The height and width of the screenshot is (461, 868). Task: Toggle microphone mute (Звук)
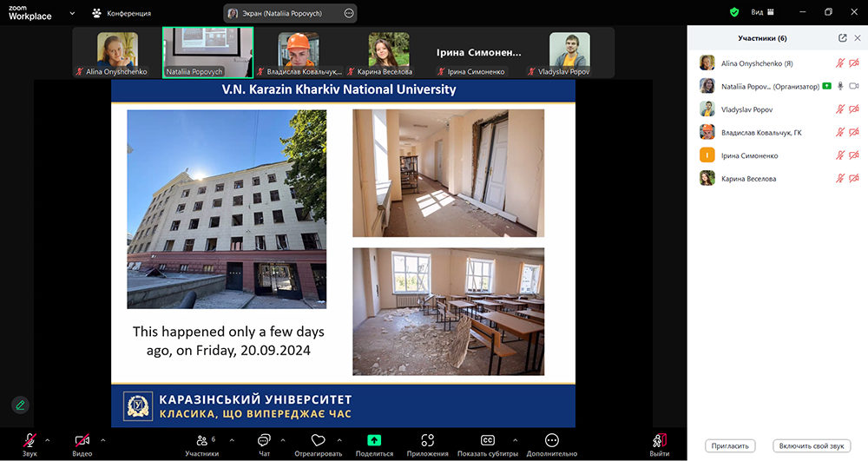point(30,441)
